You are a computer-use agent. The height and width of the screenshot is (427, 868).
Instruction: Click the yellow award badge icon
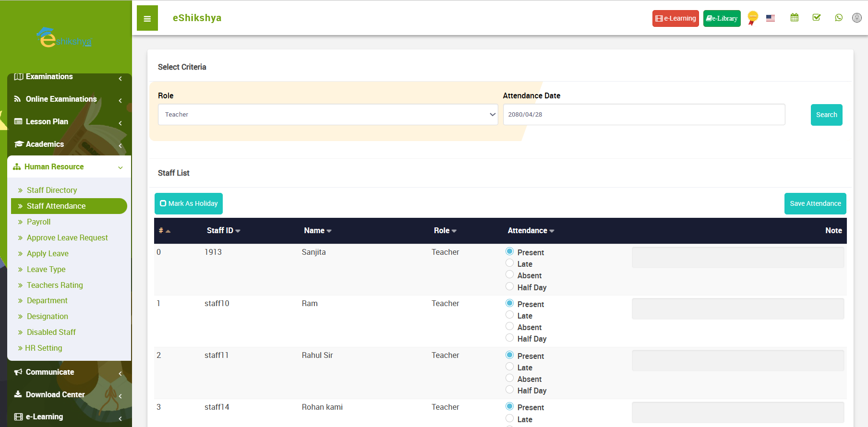pyautogui.click(x=752, y=18)
